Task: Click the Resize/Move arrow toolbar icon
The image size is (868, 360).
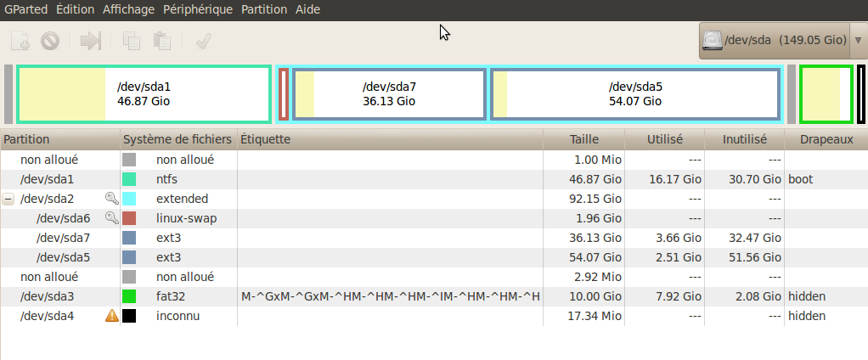Action: pyautogui.click(x=90, y=41)
